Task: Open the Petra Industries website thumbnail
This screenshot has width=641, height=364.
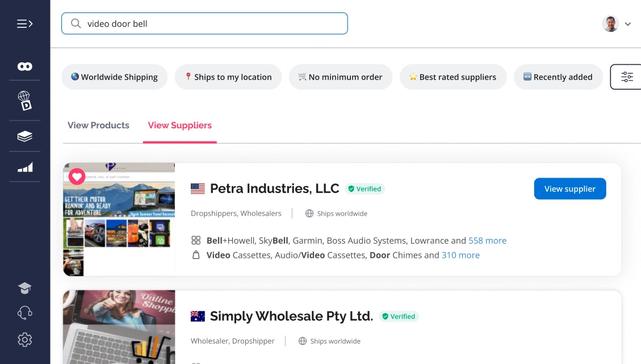Action: tap(119, 219)
